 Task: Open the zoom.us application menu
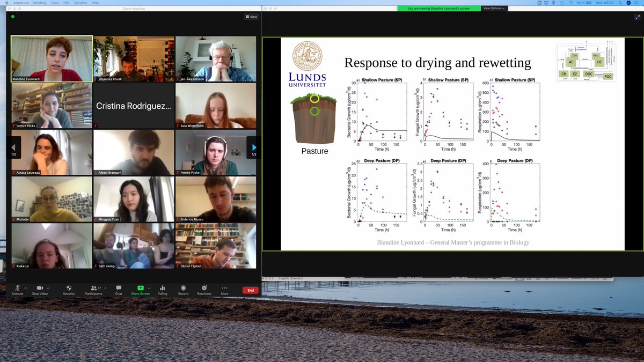pyautogui.click(x=20, y=3)
